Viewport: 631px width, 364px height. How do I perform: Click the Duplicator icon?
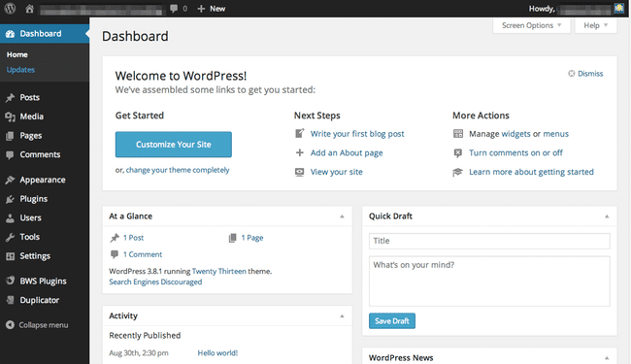click(x=10, y=300)
